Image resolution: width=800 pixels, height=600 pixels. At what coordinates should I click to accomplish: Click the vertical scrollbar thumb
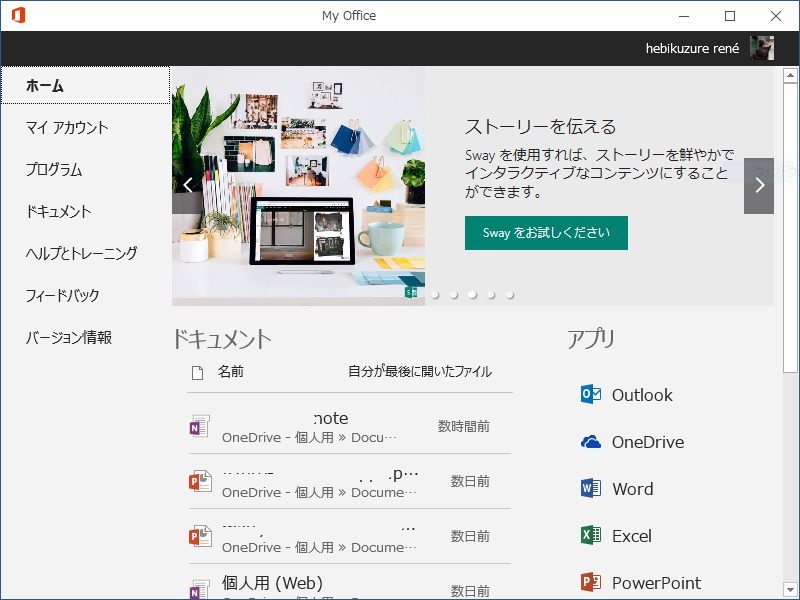[790, 228]
